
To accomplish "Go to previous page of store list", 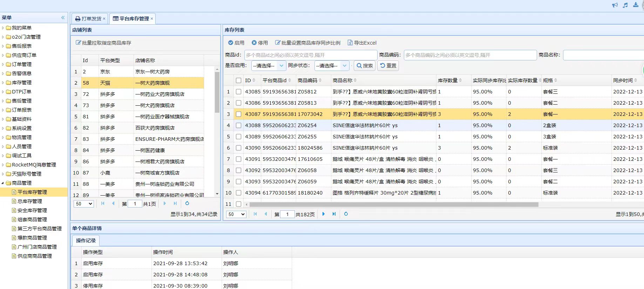I will tap(113, 203).
